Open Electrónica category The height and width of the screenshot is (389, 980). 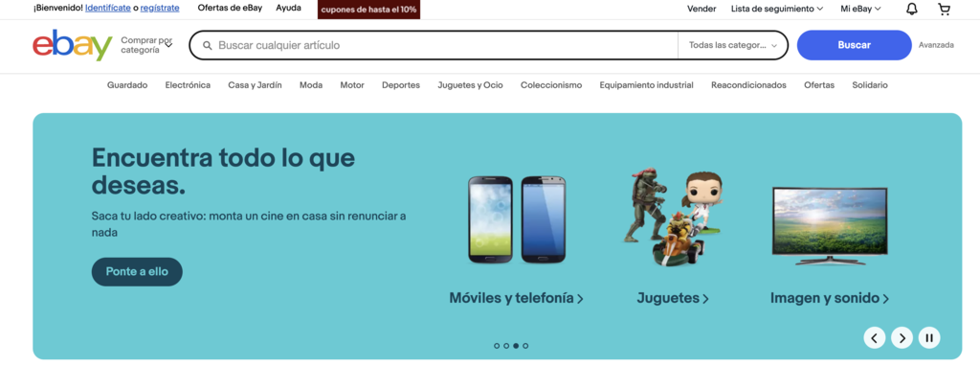[x=188, y=85]
